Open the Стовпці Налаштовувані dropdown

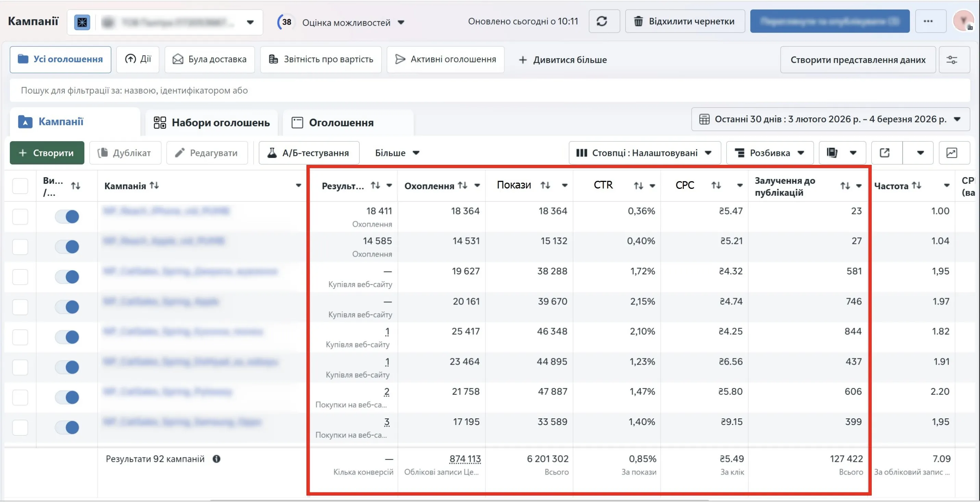pyautogui.click(x=644, y=152)
